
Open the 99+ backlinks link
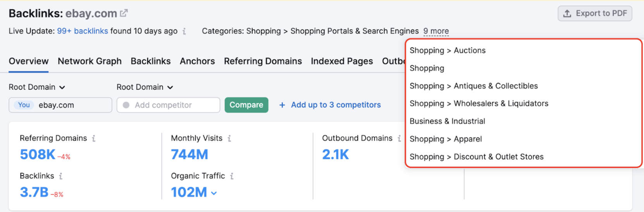(x=83, y=31)
